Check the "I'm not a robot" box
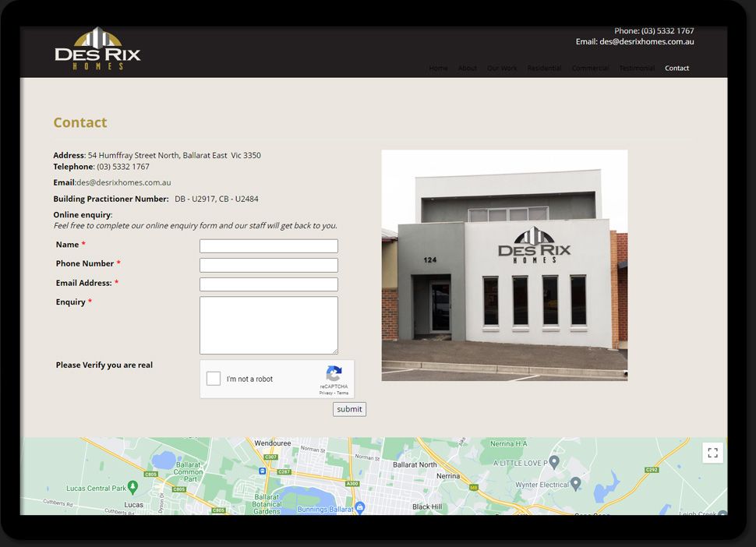 tap(214, 379)
